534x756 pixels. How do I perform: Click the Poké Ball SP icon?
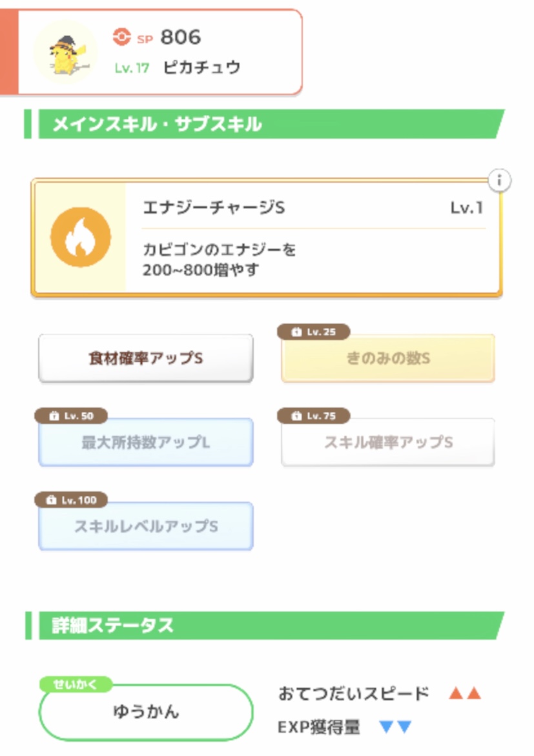(121, 37)
